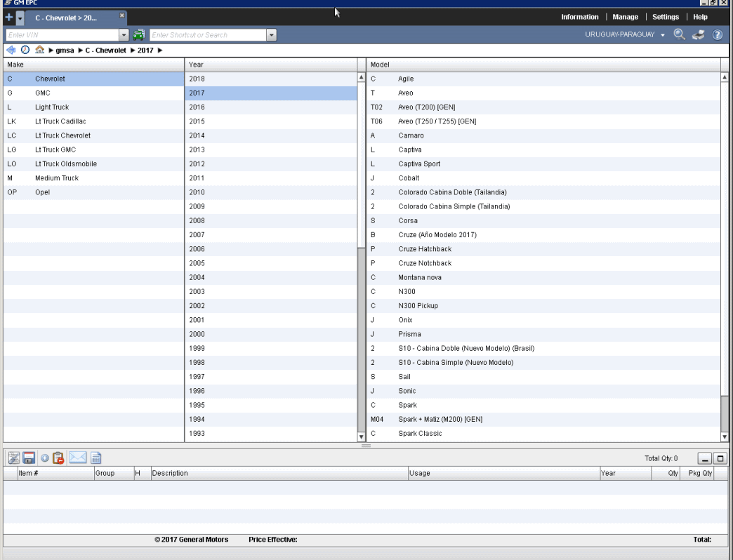733x560 pixels.
Task: Click the clipboard remove icon in the parts list toolbar
Action: pos(58,458)
